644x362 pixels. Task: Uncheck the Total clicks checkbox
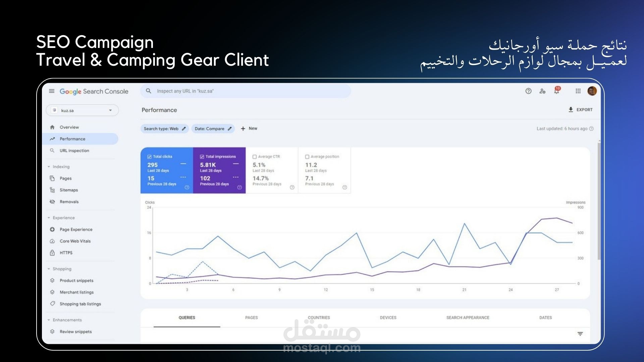(x=150, y=157)
